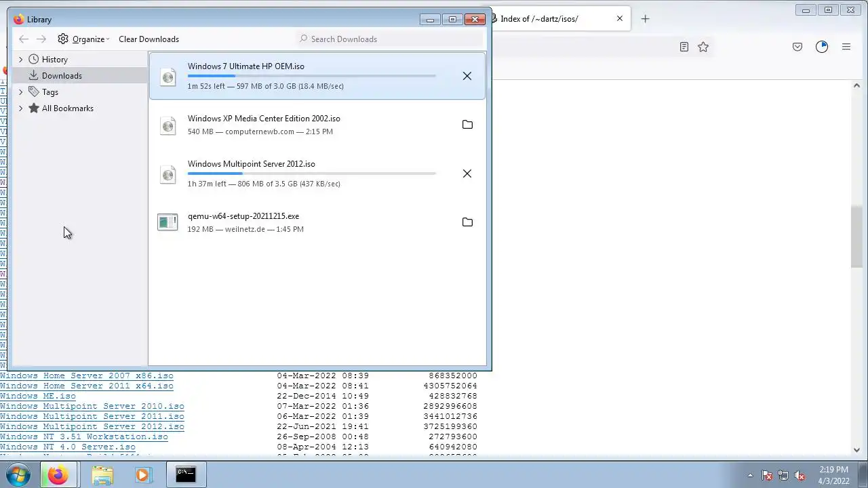Open Windows Home Server 2011 x64.iso link
The width and height of the screenshot is (868, 488).
pos(87,386)
